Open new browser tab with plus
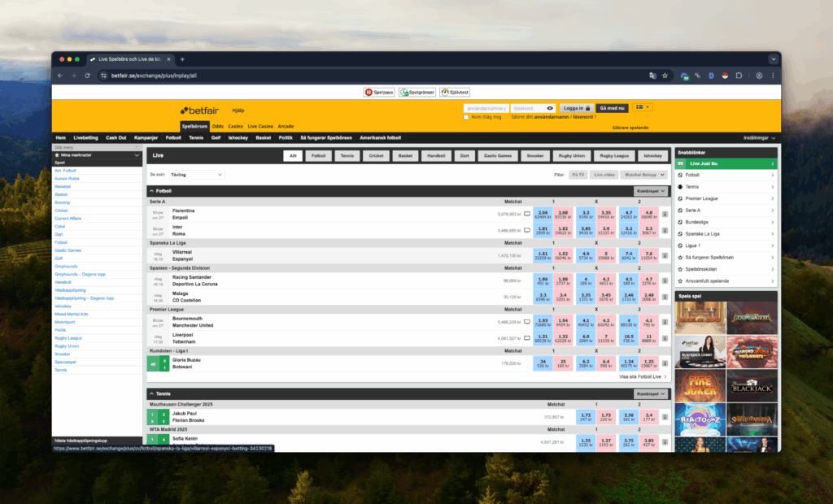This screenshot has width=833, height=504. (x=182, y=59)
